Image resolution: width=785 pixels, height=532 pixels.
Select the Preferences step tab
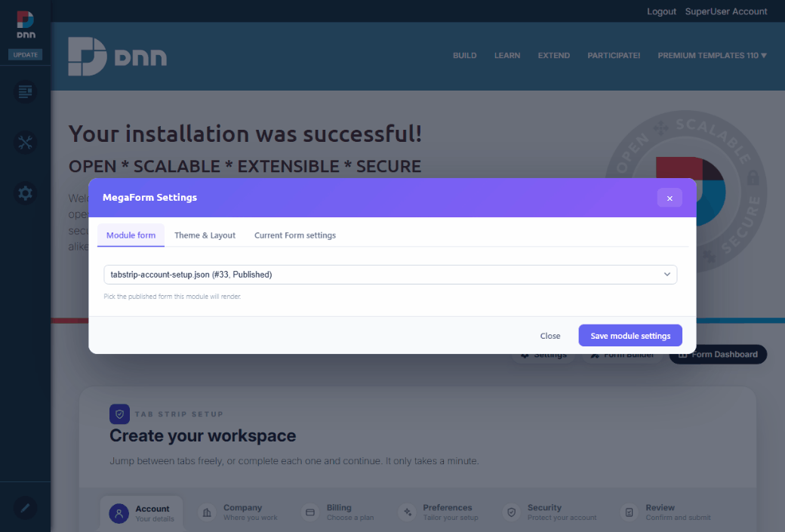(439, 512)
